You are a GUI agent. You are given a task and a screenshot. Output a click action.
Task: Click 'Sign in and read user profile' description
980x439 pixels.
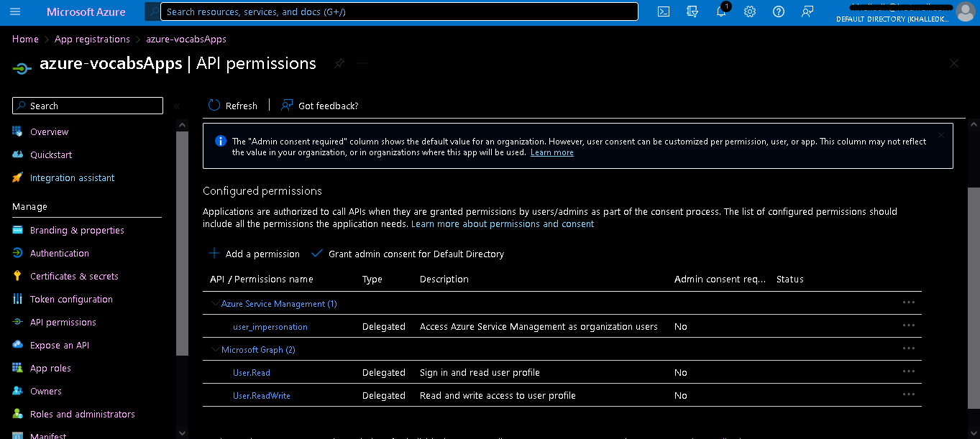click(480, 372)
